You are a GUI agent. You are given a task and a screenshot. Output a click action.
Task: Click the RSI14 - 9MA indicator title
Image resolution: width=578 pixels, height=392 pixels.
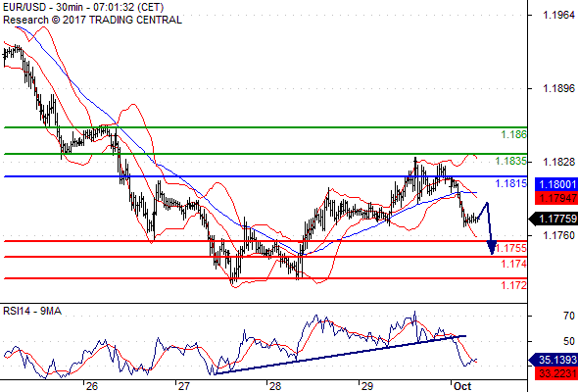click(x=32, y=312)
